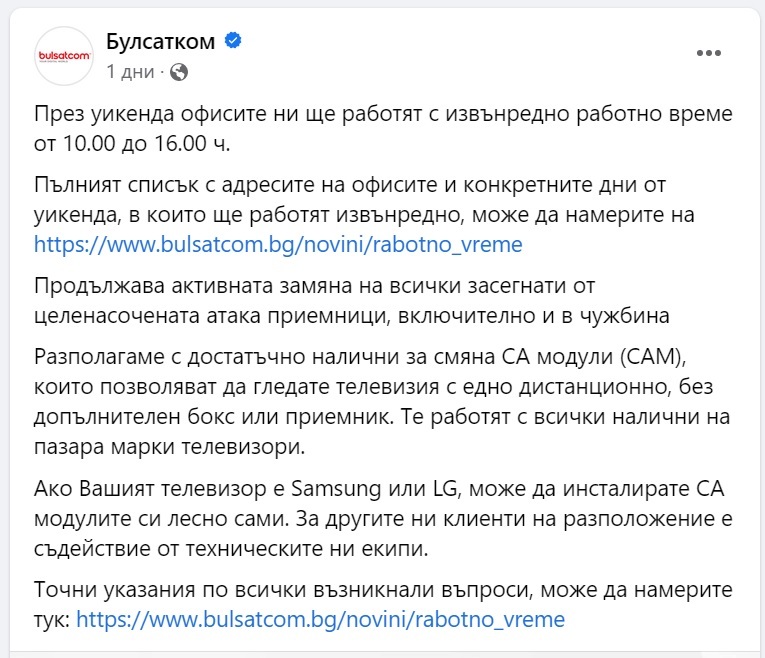Click the blue verified badge
765x658 pixels.
tap(234, 41)
